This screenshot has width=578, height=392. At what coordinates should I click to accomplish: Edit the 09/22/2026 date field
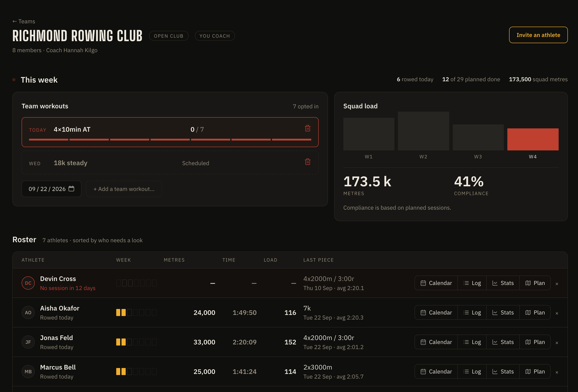click(51, 189)
